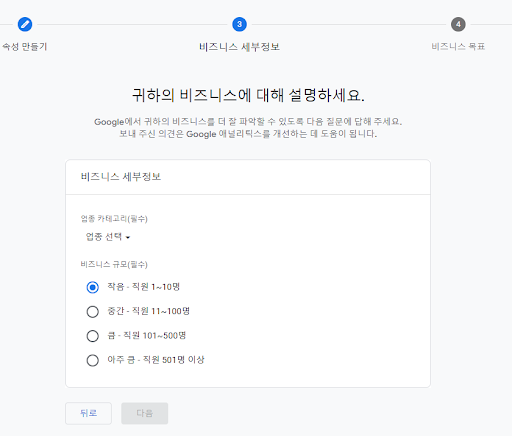Screen dimensions: 512x436
Task: Click the step 4 circle icon
Action: click(x=458, y=24)
